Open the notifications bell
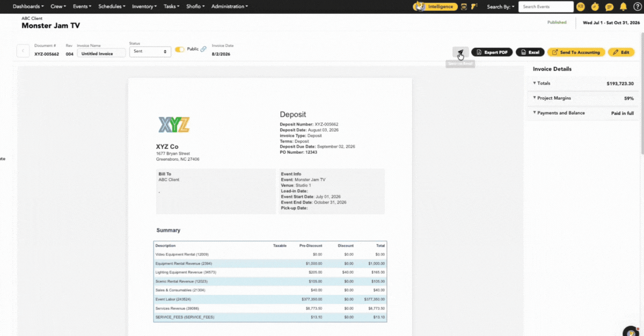 tap(623, 6)
